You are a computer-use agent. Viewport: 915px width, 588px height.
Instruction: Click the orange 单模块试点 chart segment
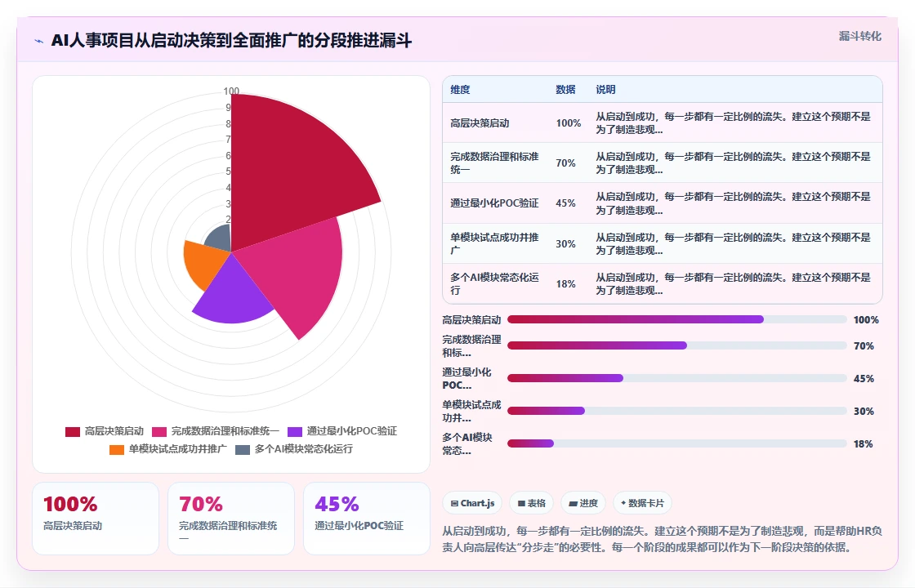[x=203, y=261]
